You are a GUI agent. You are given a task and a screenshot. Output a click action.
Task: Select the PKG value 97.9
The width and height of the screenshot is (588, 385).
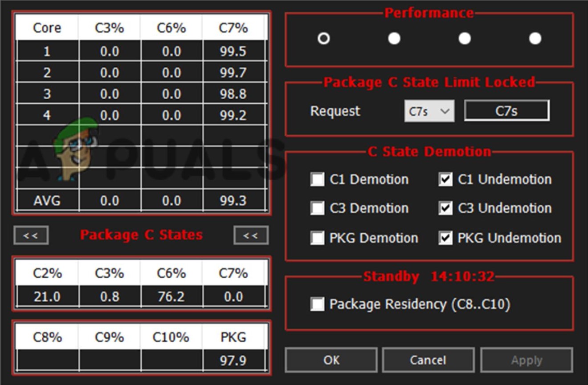(x=233, y=360)
